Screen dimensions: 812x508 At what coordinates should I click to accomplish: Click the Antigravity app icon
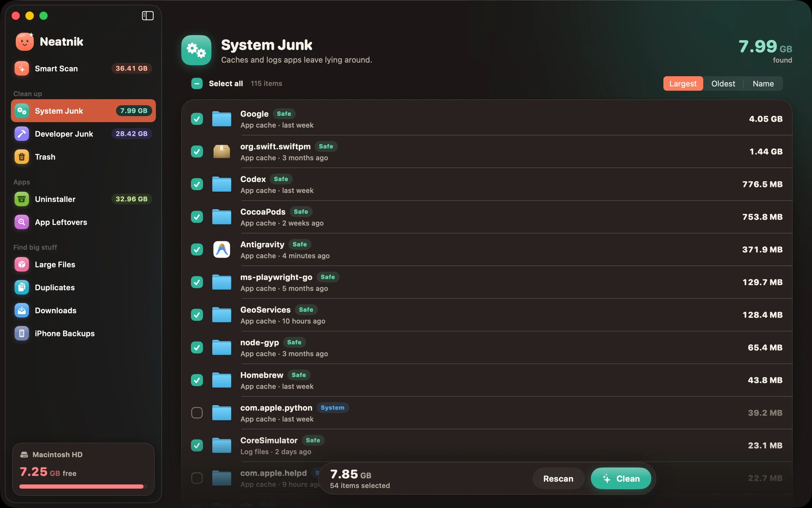tap(222, 249)
